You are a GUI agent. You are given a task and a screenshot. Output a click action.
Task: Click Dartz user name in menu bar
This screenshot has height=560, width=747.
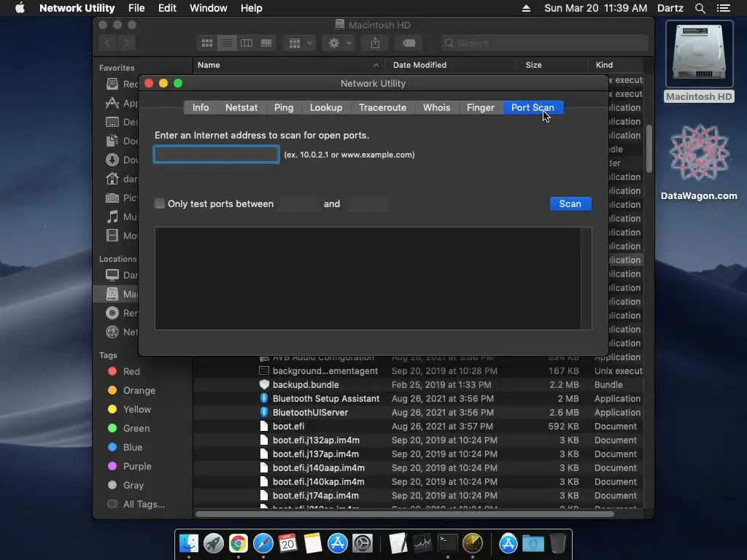(x=670, y=8)
